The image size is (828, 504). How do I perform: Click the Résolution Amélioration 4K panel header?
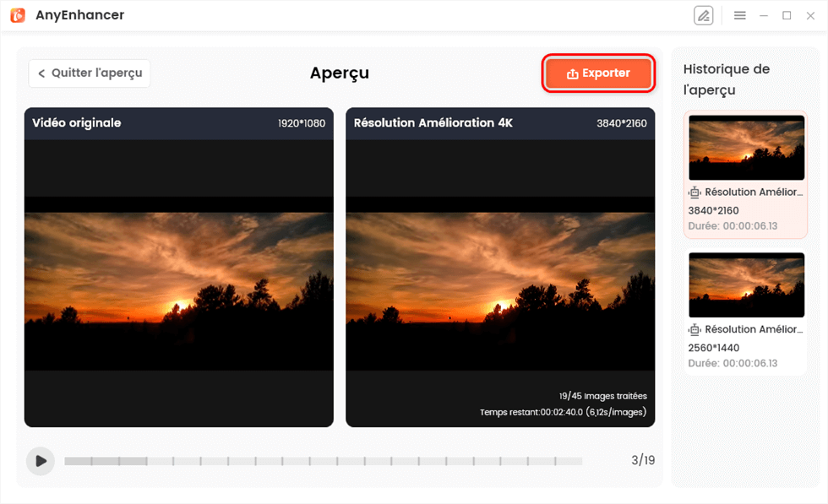click(x=500, y=123)
